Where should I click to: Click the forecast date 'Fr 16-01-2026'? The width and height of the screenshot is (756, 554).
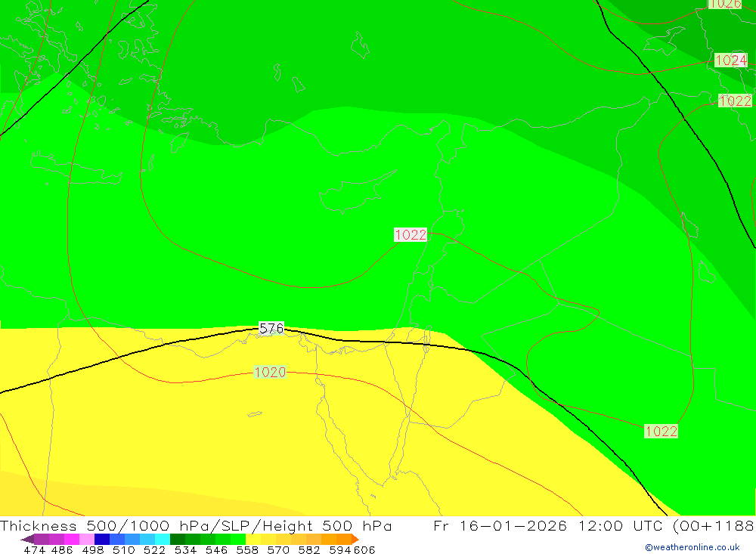point(500,526)
